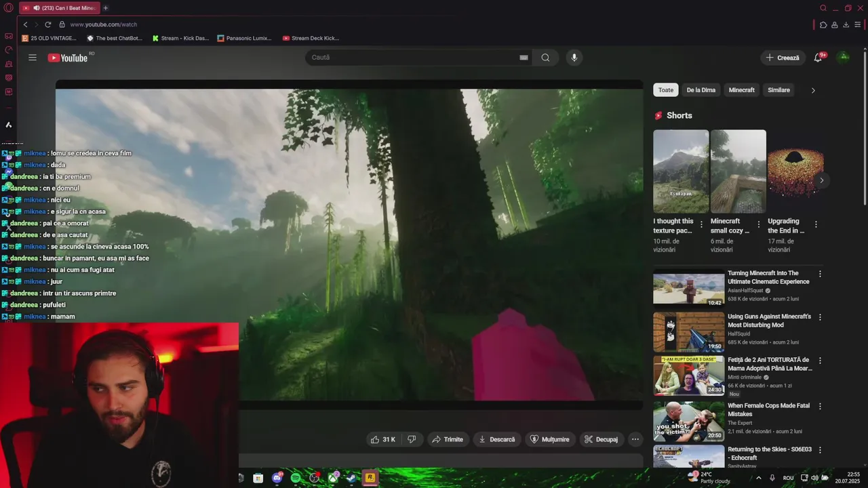Viewport: 868px width, 488px height.
Task: Select the Toate filter chip
Action: [x=666, y=90]
